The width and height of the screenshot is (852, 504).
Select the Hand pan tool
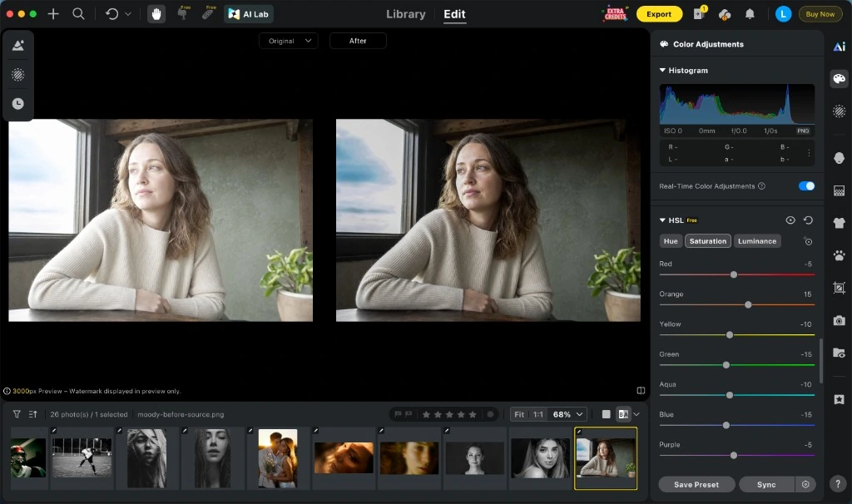pyautogui.click(x=156, y=14)
